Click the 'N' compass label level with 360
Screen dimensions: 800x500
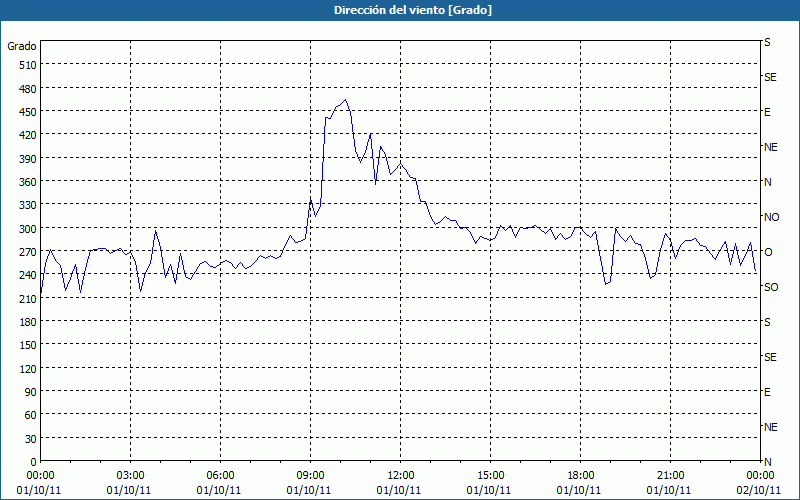click(768, 183)
